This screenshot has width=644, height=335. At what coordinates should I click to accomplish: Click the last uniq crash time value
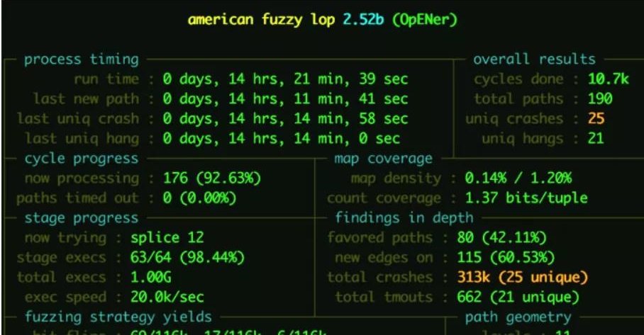285,119
